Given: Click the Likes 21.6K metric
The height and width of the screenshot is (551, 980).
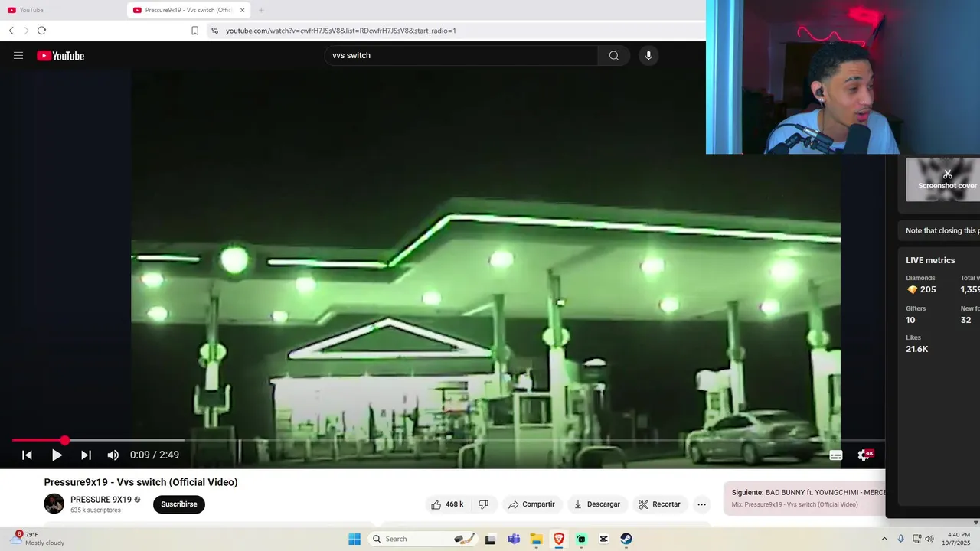Looking at the screenshot, I should tap(916, 344).
